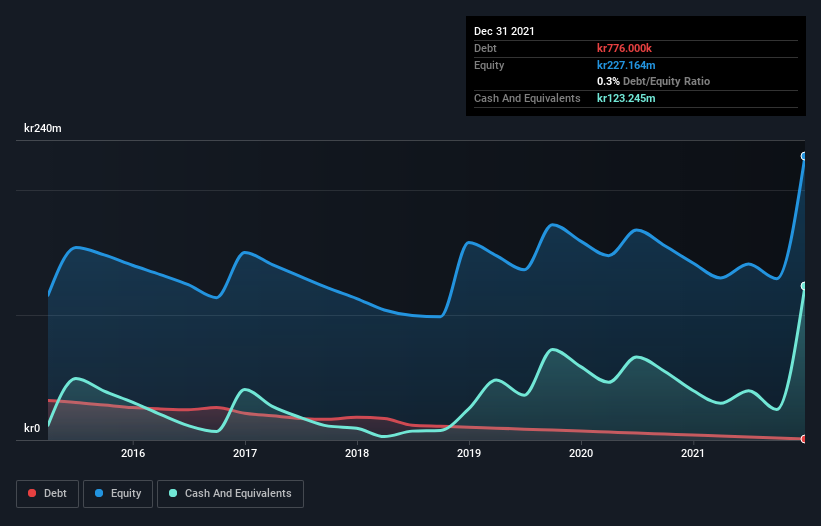This screenshot has width=821, height=526.
Task: Select the Cash data point marker at Dec 2021
Action: pyautogui.click(x=804, y=286)
